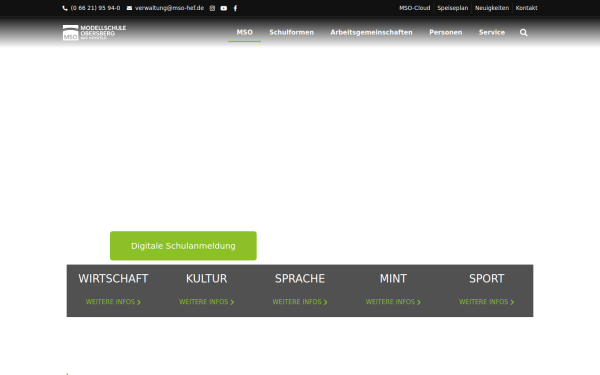Open the YouTube icon link
This screenshot has height=375, width=600.
224,8
